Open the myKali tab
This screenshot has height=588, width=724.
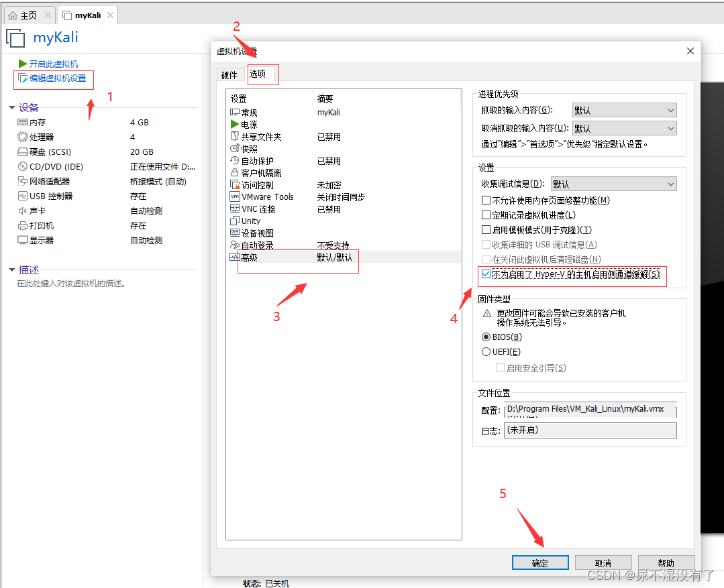88,15
